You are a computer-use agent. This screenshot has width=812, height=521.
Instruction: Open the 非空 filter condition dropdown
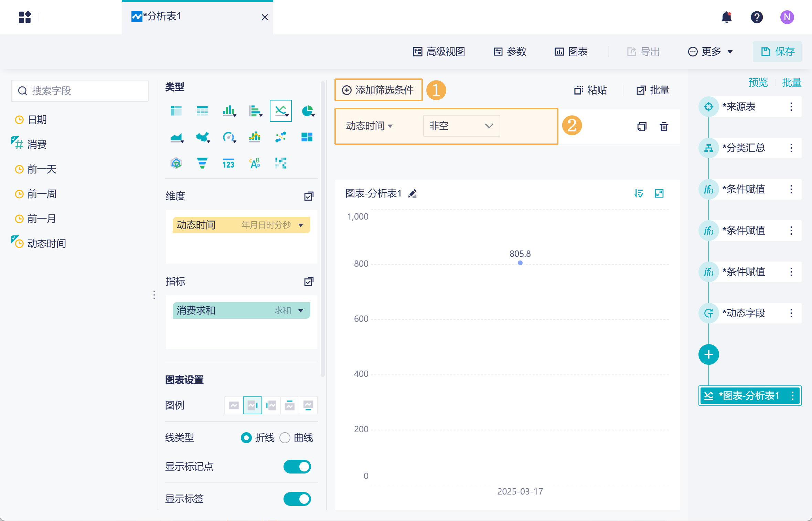tap(461, 126)
